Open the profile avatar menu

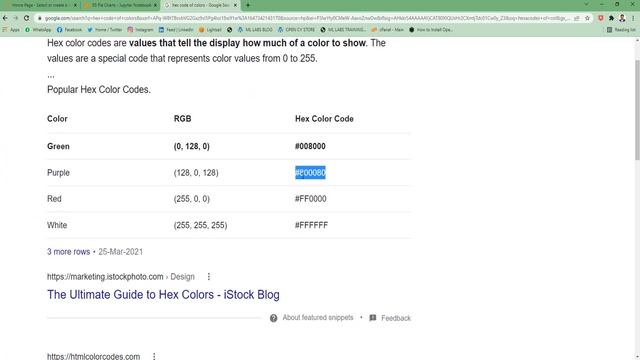coord(622,18)
